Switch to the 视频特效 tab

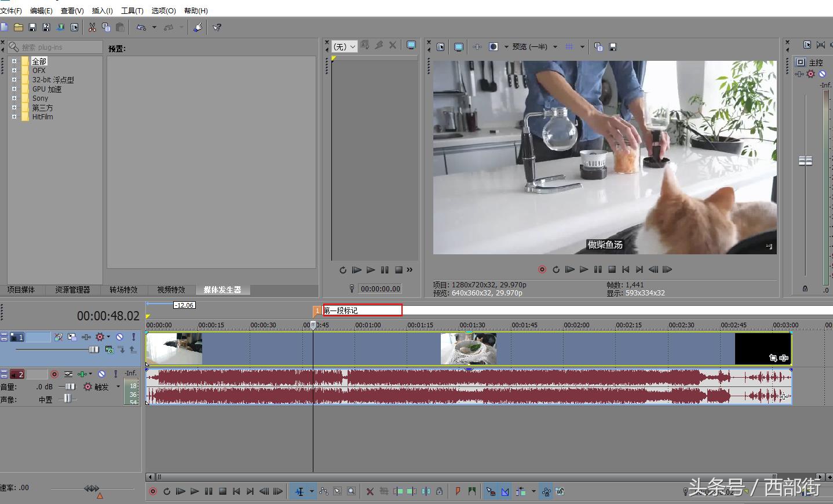(x=171, y=290)
